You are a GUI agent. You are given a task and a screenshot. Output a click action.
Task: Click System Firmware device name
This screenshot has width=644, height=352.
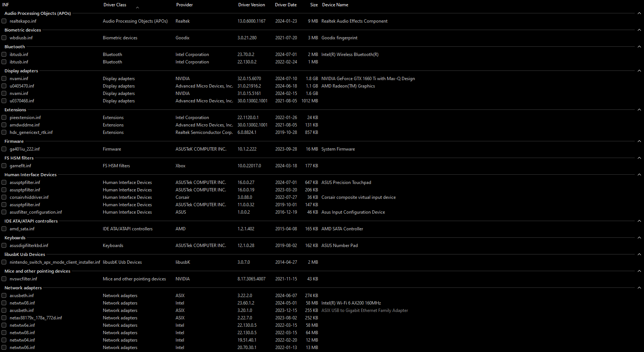(338, 149)
